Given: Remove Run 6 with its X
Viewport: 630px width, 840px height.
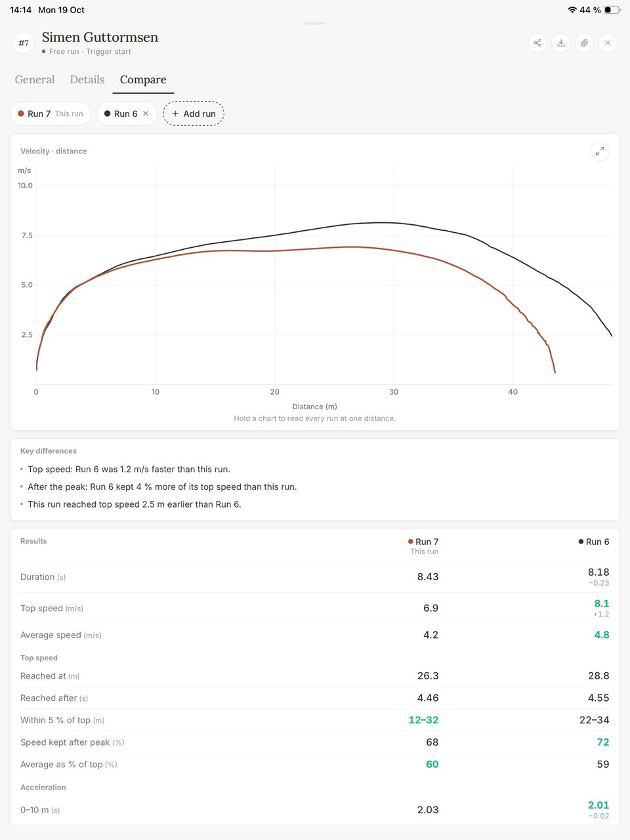Looking at the screenshot, I should 146,113.
